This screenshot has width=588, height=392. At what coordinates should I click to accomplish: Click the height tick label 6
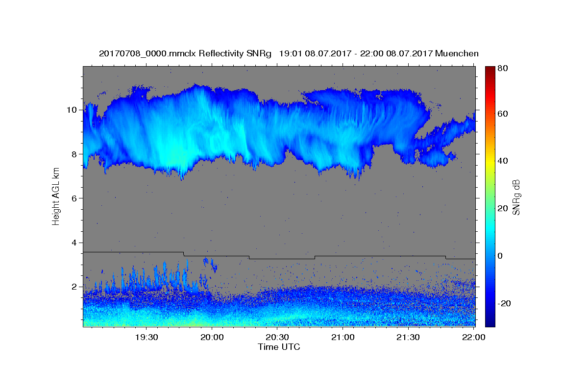pyautogui.click(x=74, y=198)
